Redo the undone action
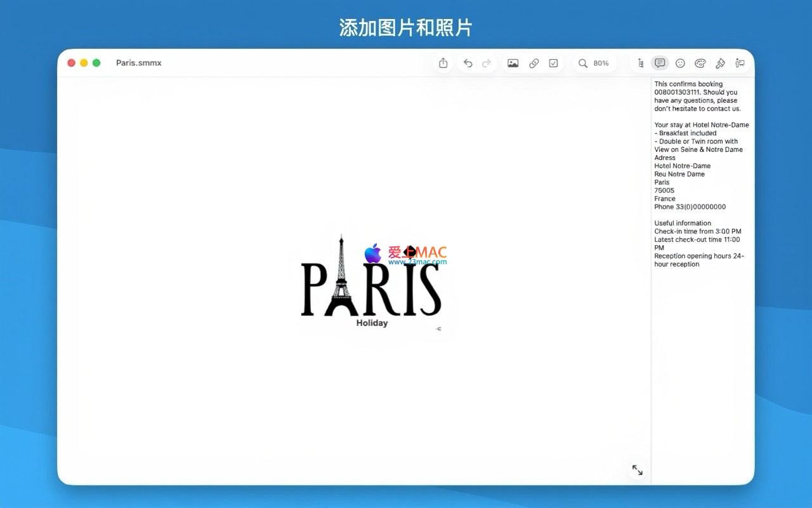 [x=487, y=63]
